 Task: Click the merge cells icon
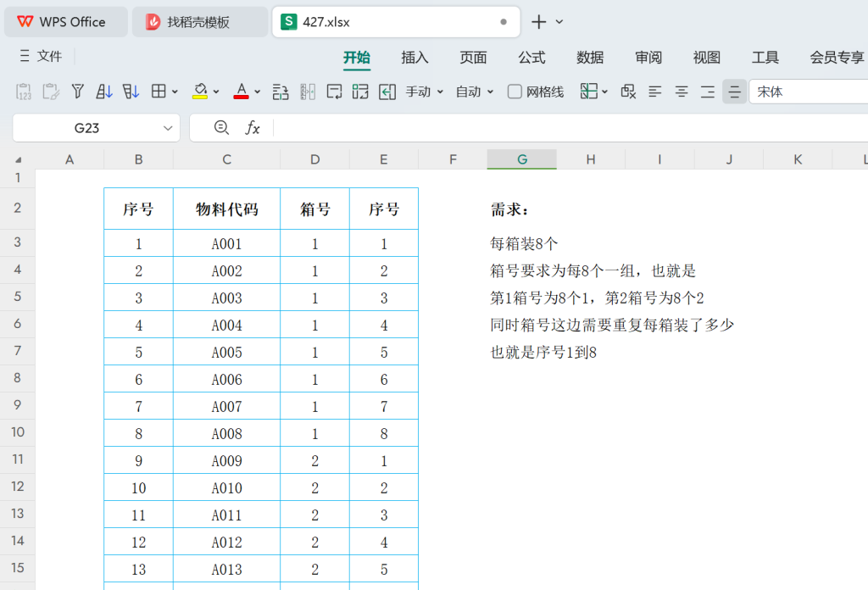click(x=360, y=92)
